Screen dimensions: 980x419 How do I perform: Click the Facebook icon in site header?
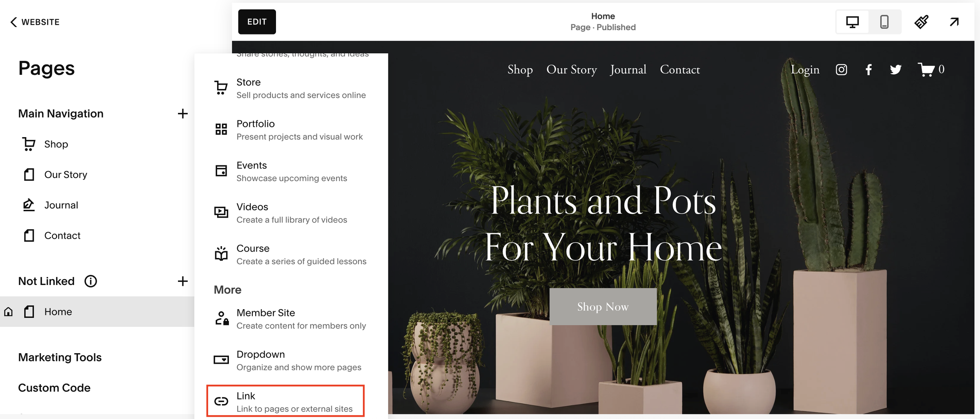pyautogui.click(x=869, y=70)
